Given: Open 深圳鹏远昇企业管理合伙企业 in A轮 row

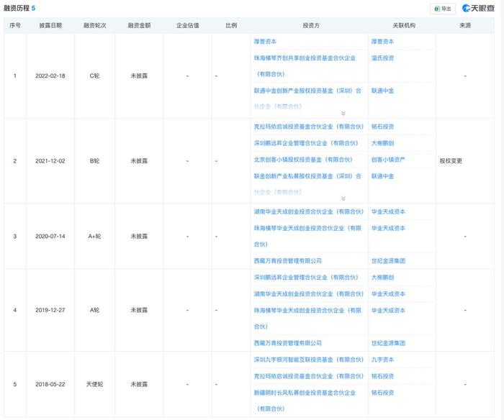Looking at the screenshot, I should [306, 278].
